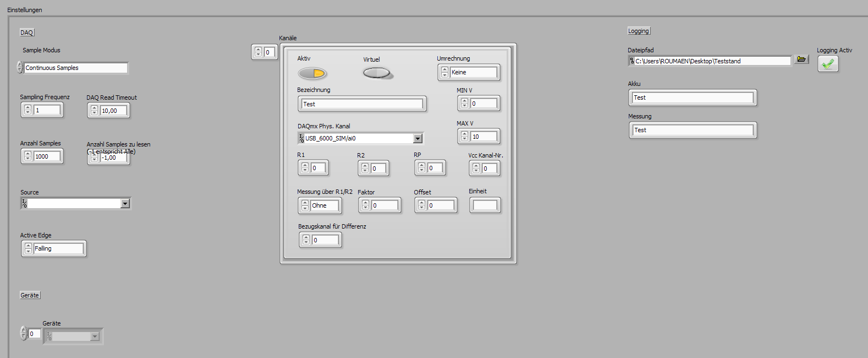Screen dimensions: 868x358
Task: Click the DAQ Read Timeout value field
Action: 114,111
